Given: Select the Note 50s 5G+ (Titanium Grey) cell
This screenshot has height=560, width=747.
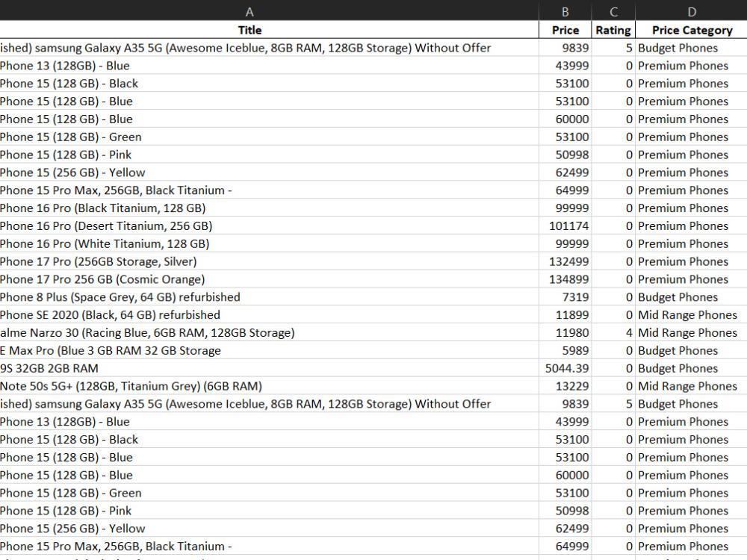Looking at the screenshot, I should [x=269, y=386].
